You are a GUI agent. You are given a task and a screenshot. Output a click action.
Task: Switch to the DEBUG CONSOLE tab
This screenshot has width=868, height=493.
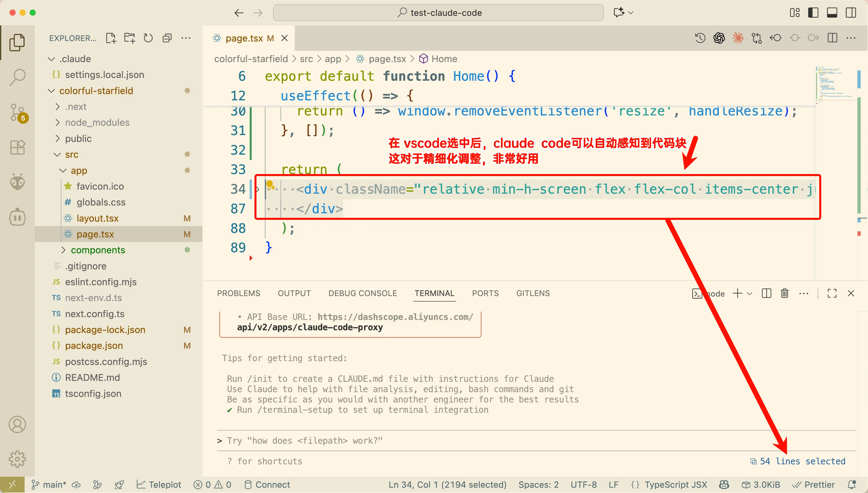tap(362, 293)
